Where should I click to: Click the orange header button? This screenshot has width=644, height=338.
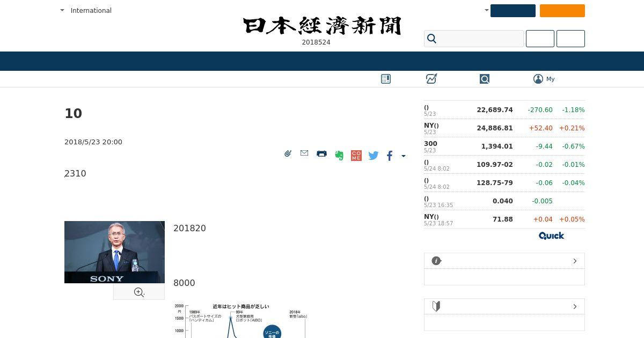tap(562, 11)
